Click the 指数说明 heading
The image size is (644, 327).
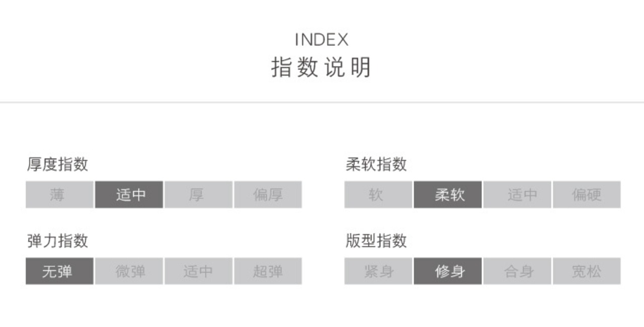pyautogui.click(x=321, y=68)
